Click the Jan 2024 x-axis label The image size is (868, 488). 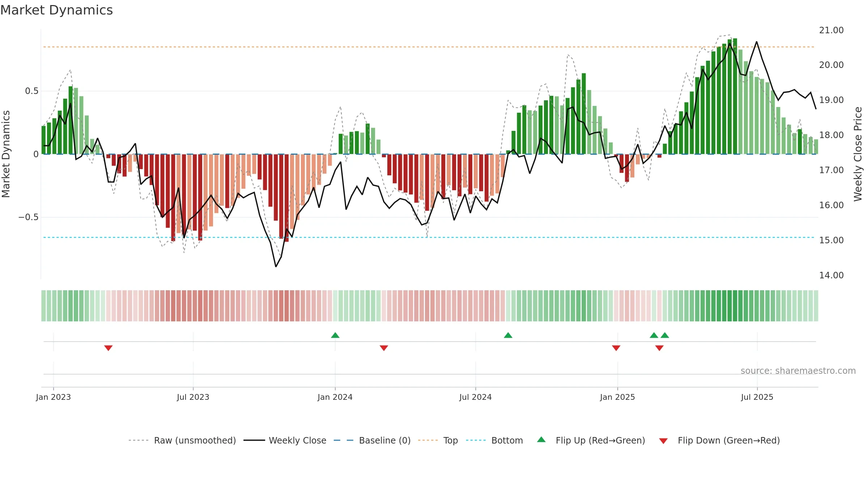pyautogui.click(x=335, y=397)
